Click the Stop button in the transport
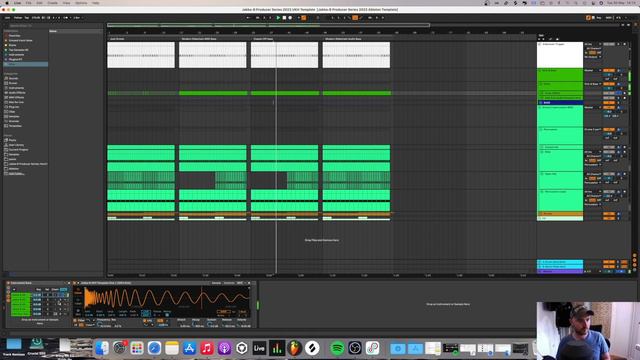 284,18
